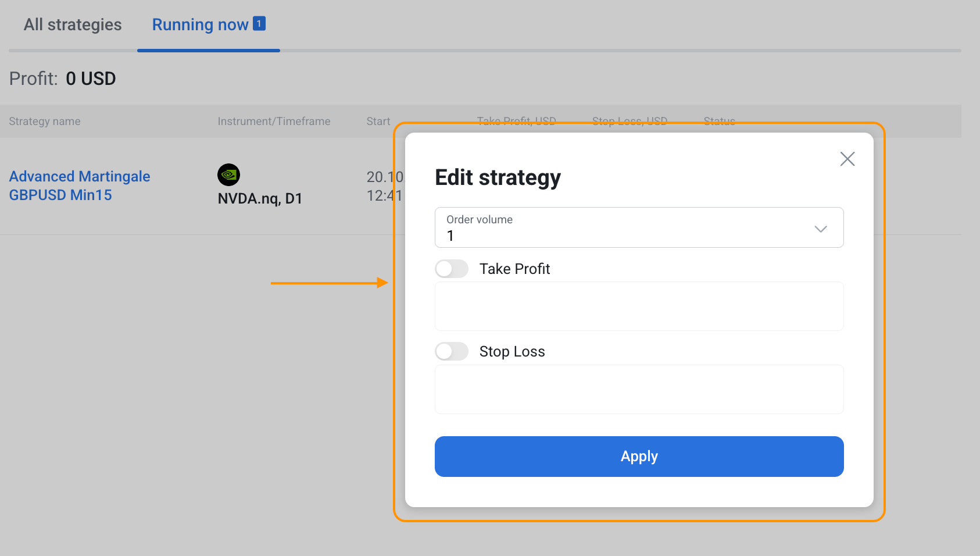Click the Running now count badge
The width and height of the screenshot is (980, 556).
(259, 24)
